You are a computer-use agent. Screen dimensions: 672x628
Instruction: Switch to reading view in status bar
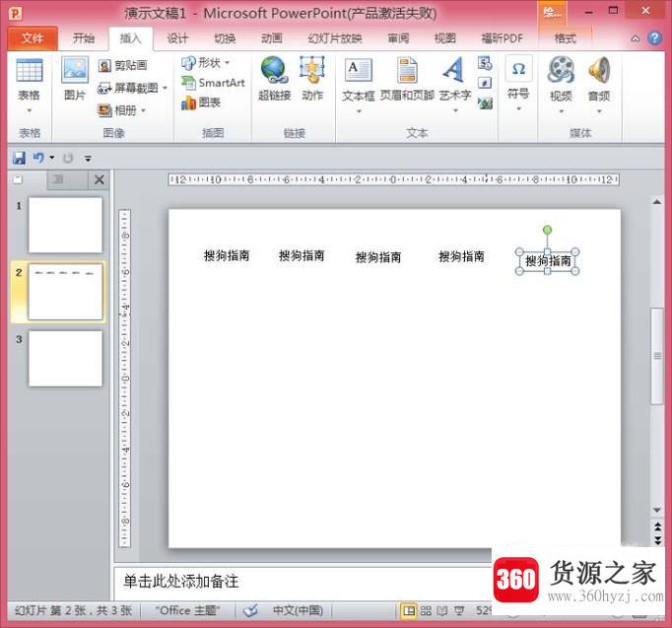coord(441,610)
